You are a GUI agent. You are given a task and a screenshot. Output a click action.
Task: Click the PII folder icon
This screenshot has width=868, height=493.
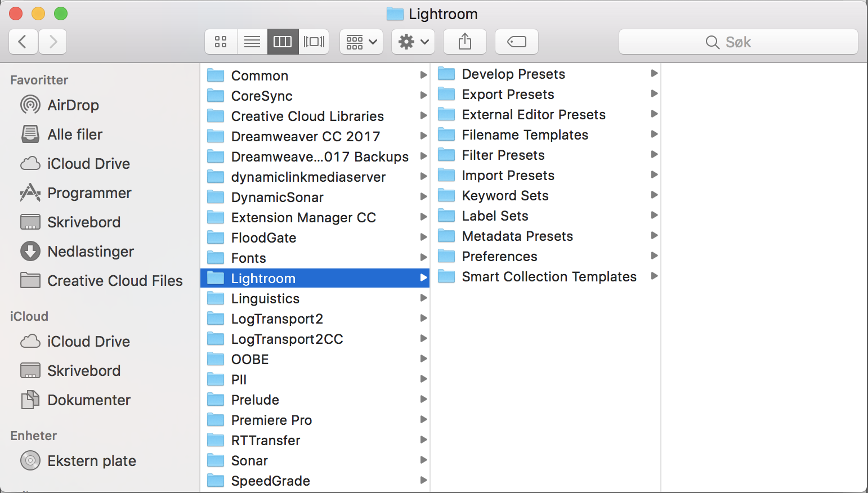(216, 379)
